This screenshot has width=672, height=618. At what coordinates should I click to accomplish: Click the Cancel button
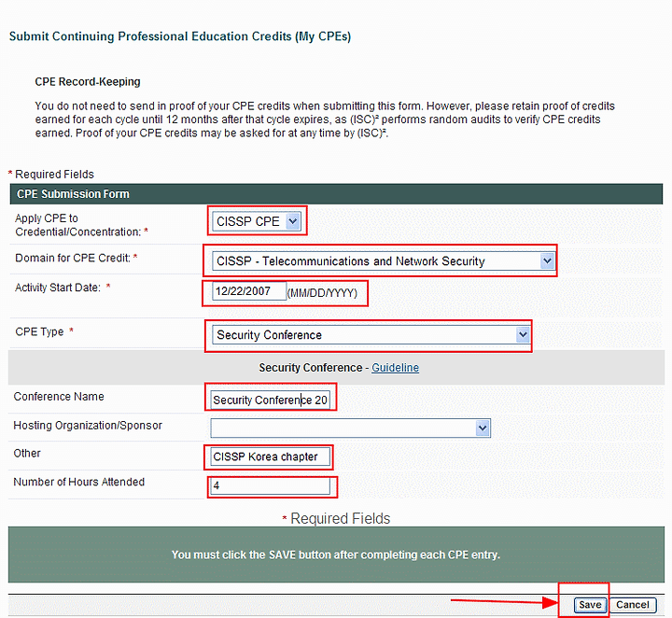click(x=633, y=605)
